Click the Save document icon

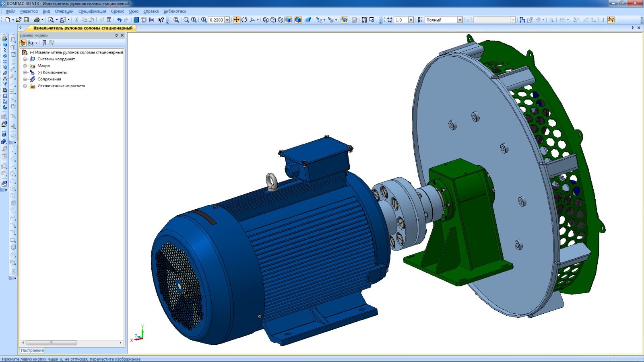[x=26, y=20]
